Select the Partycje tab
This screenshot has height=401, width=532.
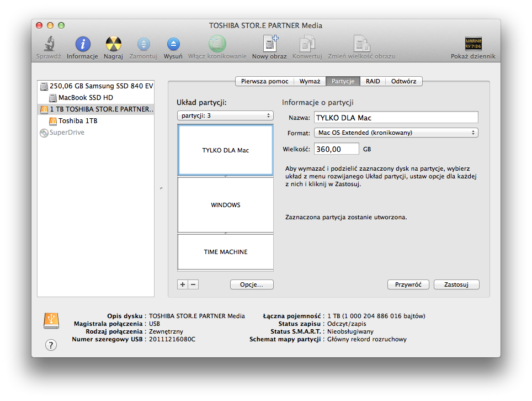click(343, 81)
